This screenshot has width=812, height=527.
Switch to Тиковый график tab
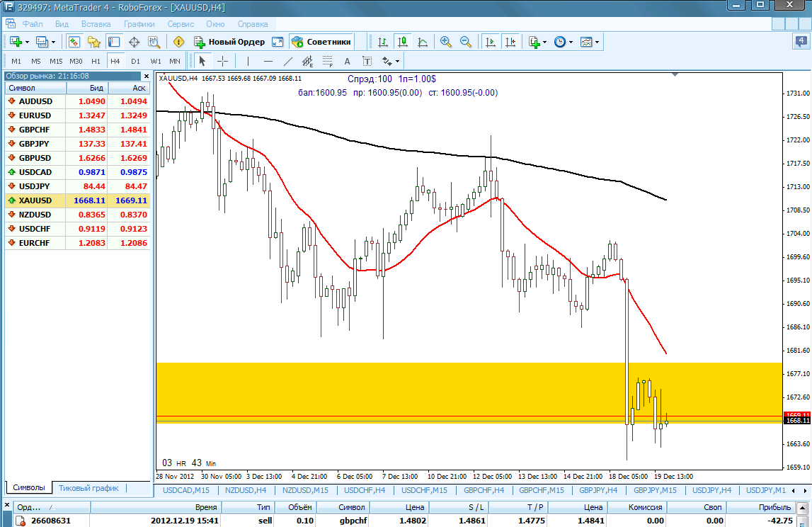88,488
